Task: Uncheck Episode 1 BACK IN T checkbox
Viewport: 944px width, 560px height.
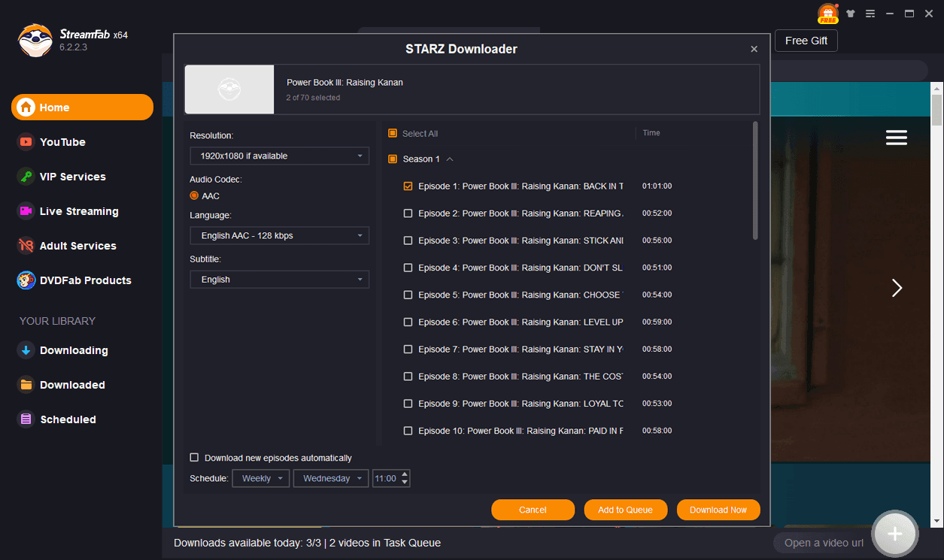Action: 408,186
